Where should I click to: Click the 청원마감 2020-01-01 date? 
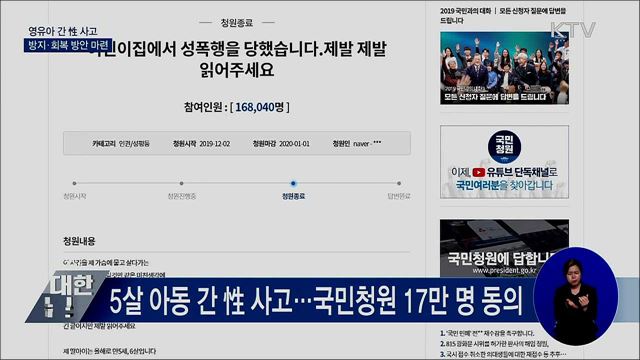281,144
